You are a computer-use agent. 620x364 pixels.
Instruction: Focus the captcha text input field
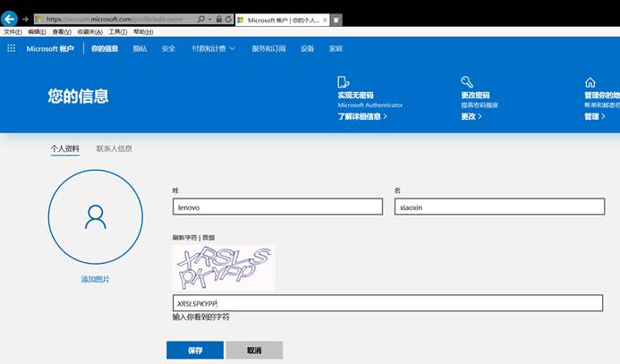click(388, 303)
